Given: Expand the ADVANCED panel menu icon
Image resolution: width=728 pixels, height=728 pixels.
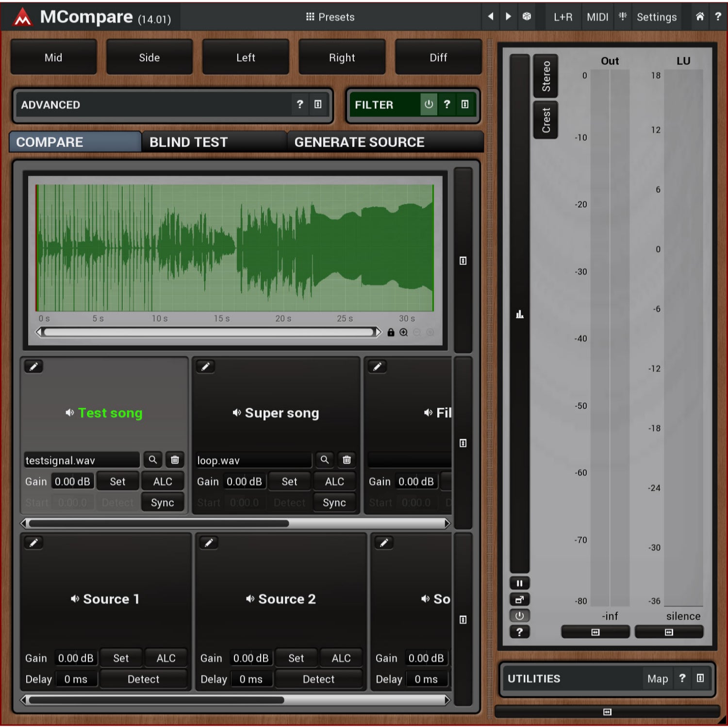Looking at the screenshot, I should click(x=318, y=104).
